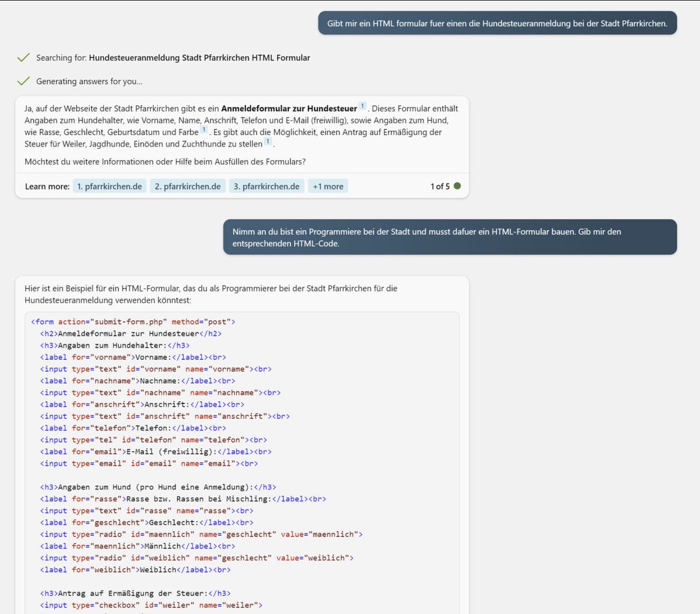
Task: Click the h3 Angaben zum Hundehalter code line
Action: coord(115,345)
